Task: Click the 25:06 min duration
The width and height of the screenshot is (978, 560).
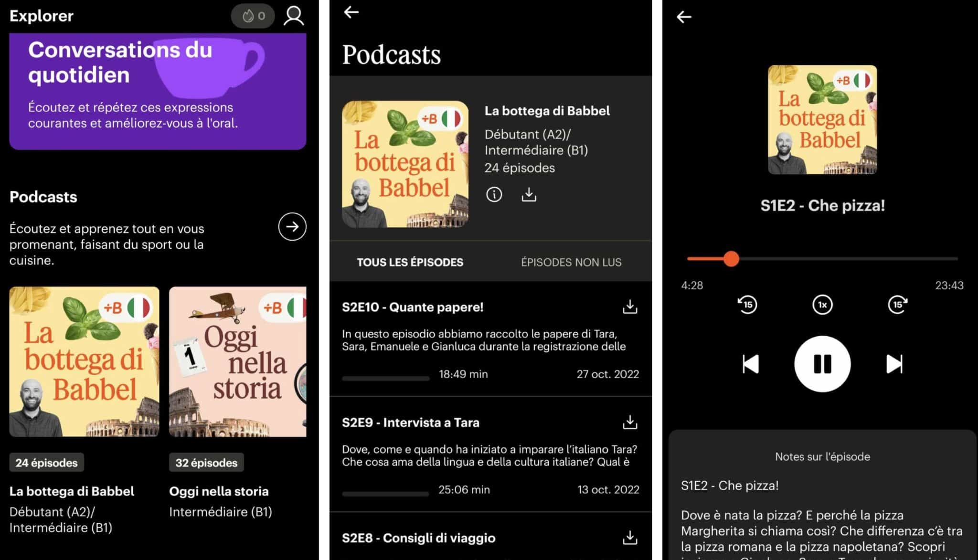Action: point(464,489)
